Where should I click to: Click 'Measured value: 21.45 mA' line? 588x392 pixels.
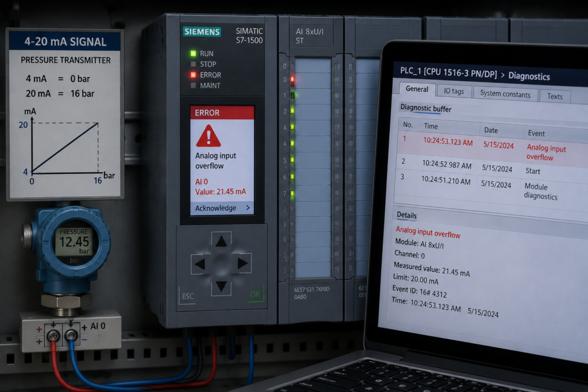pyautogui.click(x=432, y=269)
